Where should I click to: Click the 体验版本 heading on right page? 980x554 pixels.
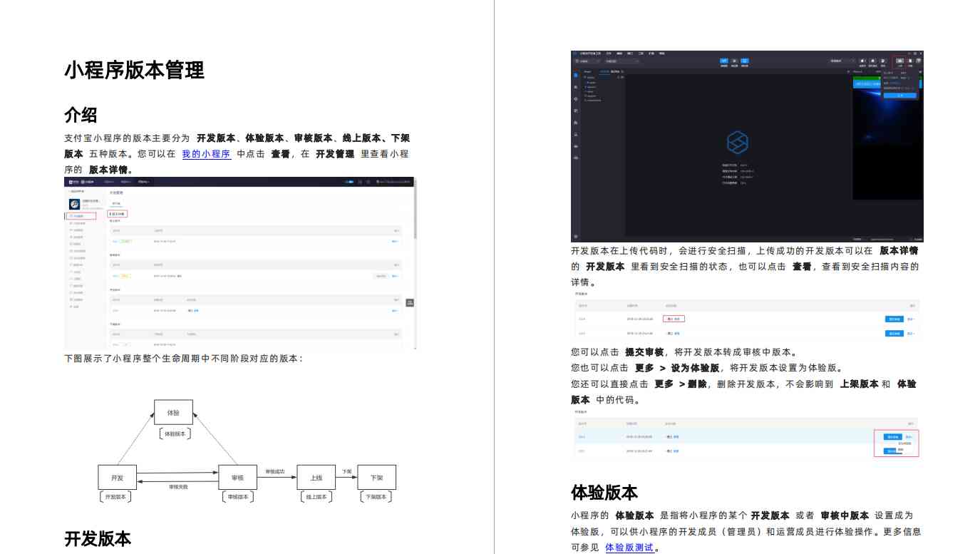604,492
